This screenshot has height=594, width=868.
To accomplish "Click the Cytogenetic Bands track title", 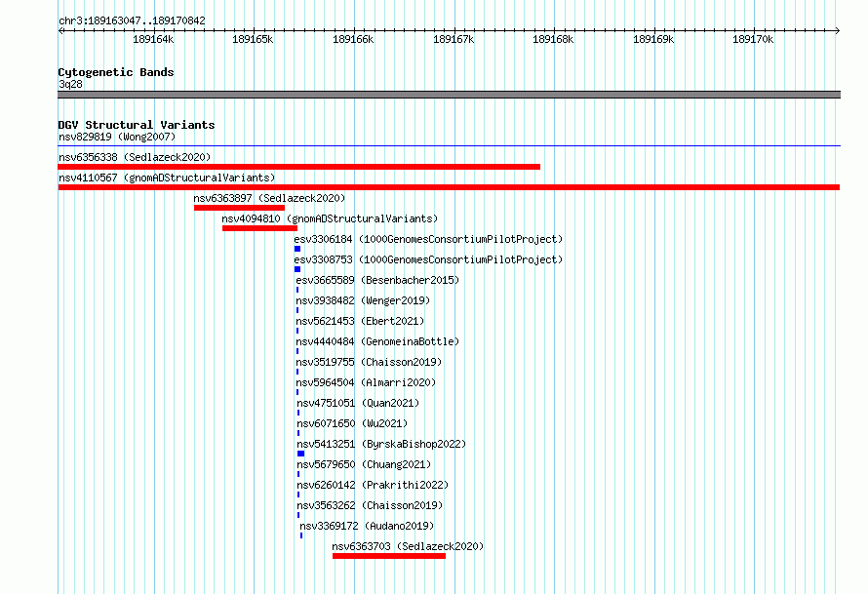I will pos(116,72).
